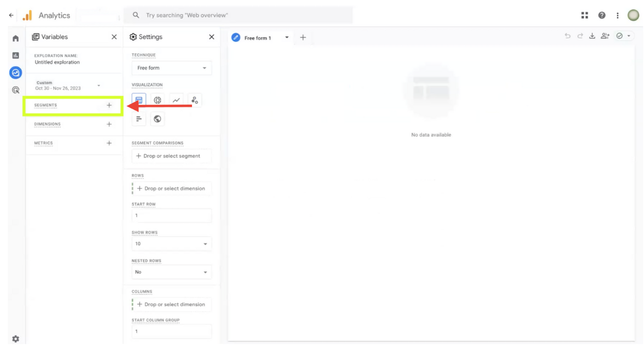Click the undo arrow icon
Image resolution: width=644 pixels, height=349 pixels.
(567, 35)
